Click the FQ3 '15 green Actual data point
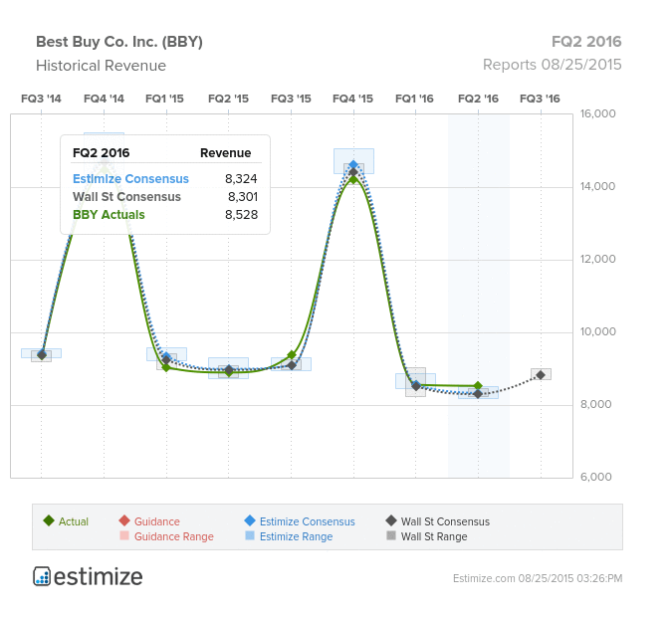672x617 pixels. click(x=292, y=354)
